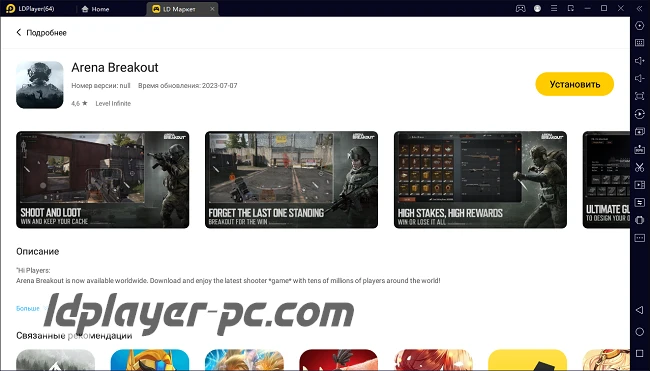Click the Arena Breakout title text

point(115,67)
